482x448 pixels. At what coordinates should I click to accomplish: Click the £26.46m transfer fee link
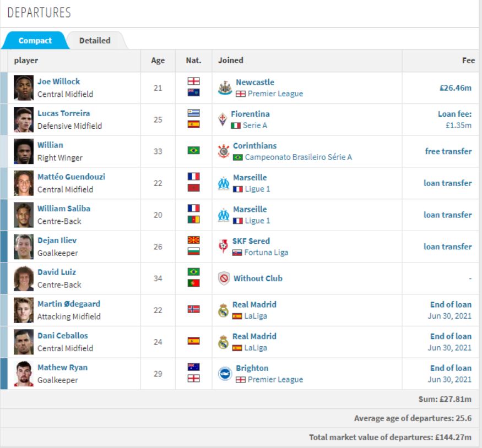click(x=455, y=88)
